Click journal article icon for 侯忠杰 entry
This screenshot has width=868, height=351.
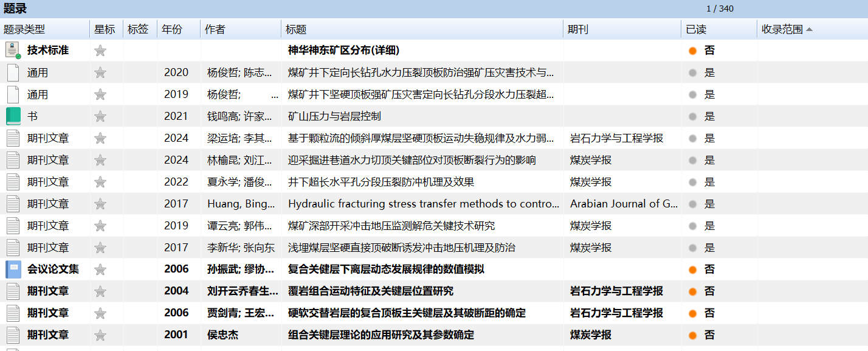[13, 335]
